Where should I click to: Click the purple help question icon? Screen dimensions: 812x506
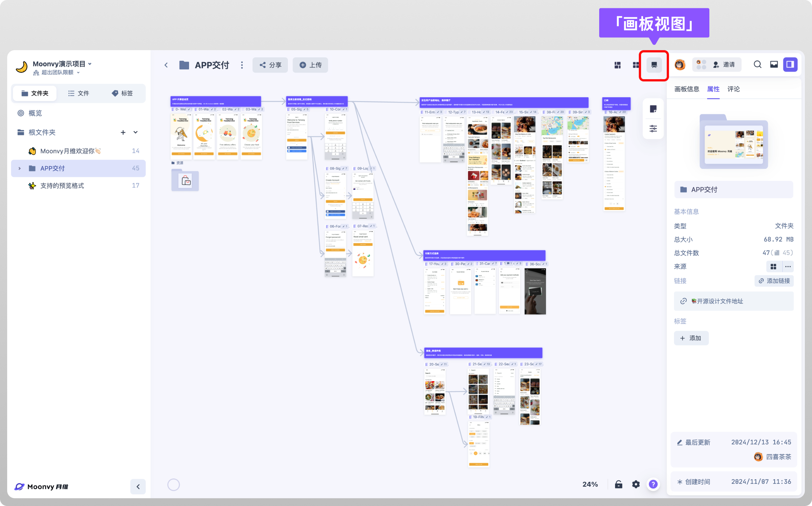(x=653, y=484)
